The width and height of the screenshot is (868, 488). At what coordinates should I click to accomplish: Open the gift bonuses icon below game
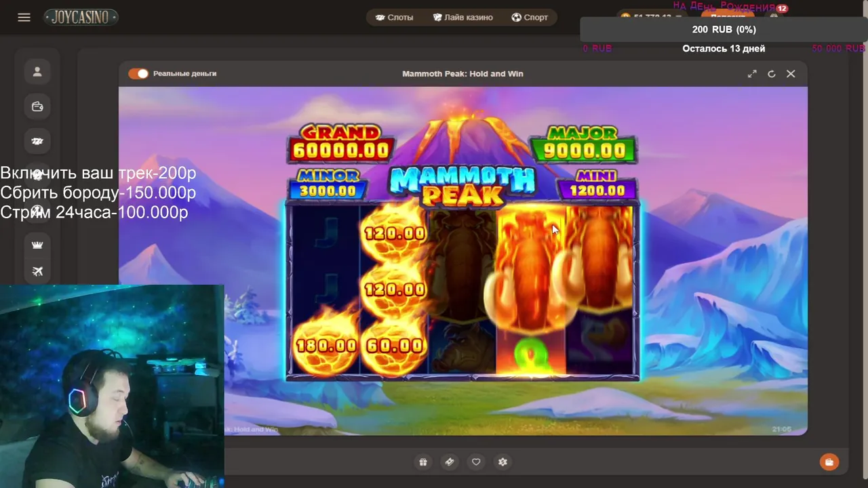[x=423, y=462]
